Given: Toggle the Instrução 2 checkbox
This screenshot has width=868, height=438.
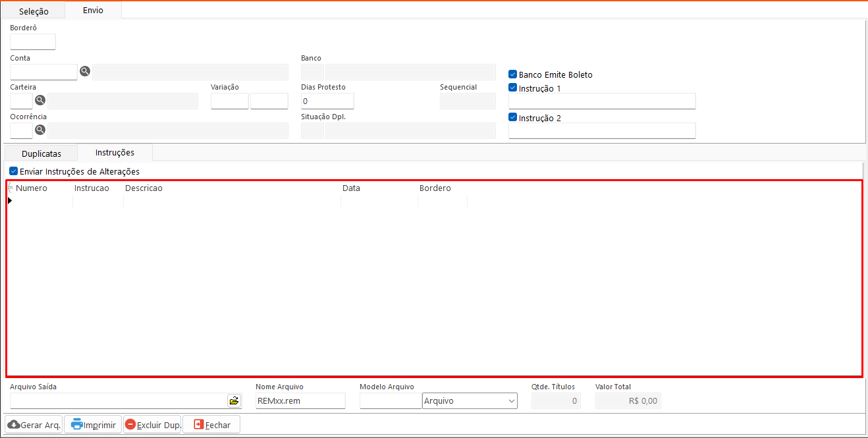Looking at the screenshot, I should (x=512, y=118).
